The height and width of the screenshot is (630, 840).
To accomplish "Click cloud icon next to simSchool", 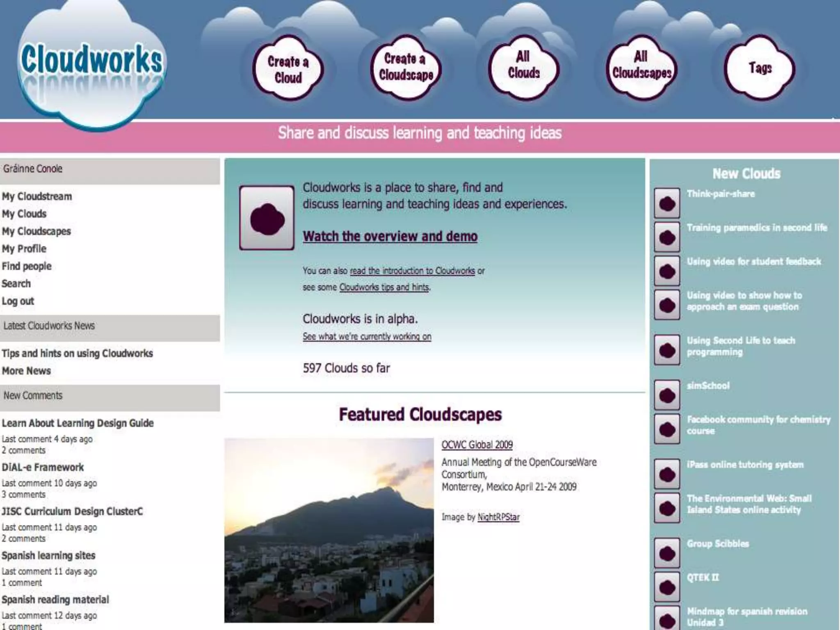I will tap(667, 395).
